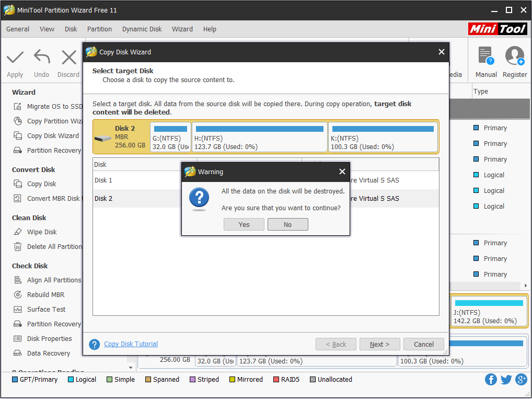Select Align All Partitions sidebar item
The height and width of the screenshot is (399, 532).
pos(48,280)
